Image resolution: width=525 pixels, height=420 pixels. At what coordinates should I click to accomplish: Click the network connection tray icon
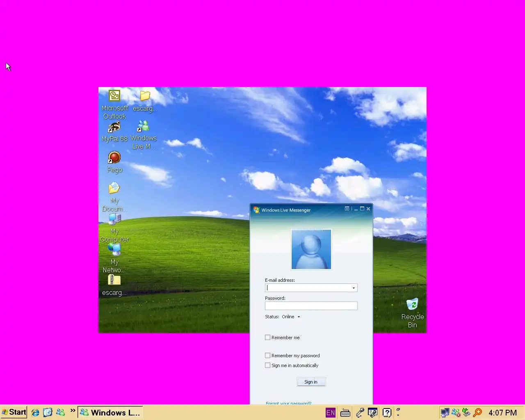click(445, 413)
